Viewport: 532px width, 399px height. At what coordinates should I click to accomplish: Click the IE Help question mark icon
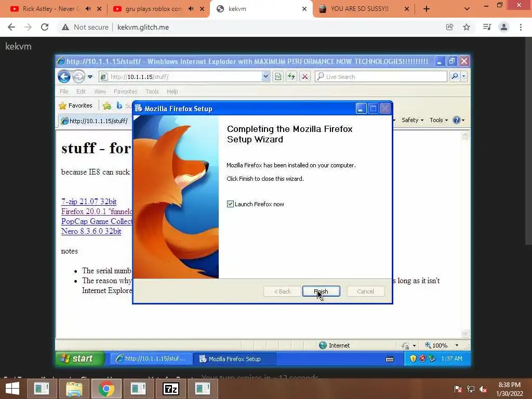pos(457,120)
